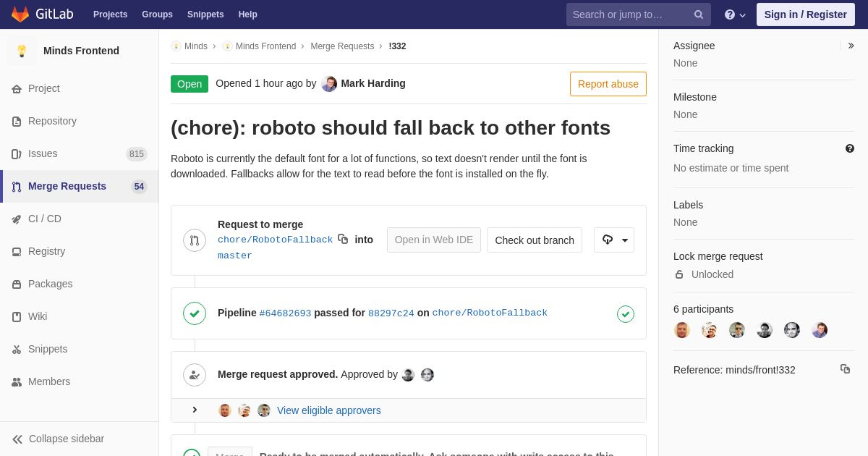Open the download dropdown with cloud icon
This screenshot has height=456, width=868.
click(x=614, y=240)
